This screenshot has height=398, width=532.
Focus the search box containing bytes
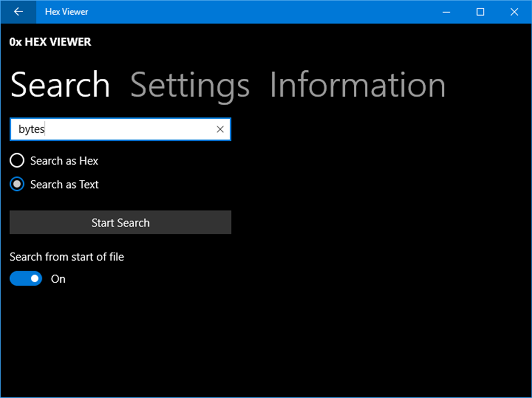(101, 129)
